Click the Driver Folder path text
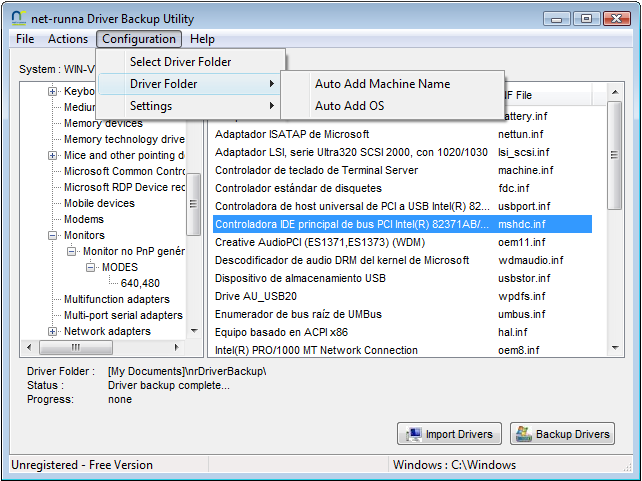Image resolution: width=642 pixels, height=481 pixels. [187, 371]
